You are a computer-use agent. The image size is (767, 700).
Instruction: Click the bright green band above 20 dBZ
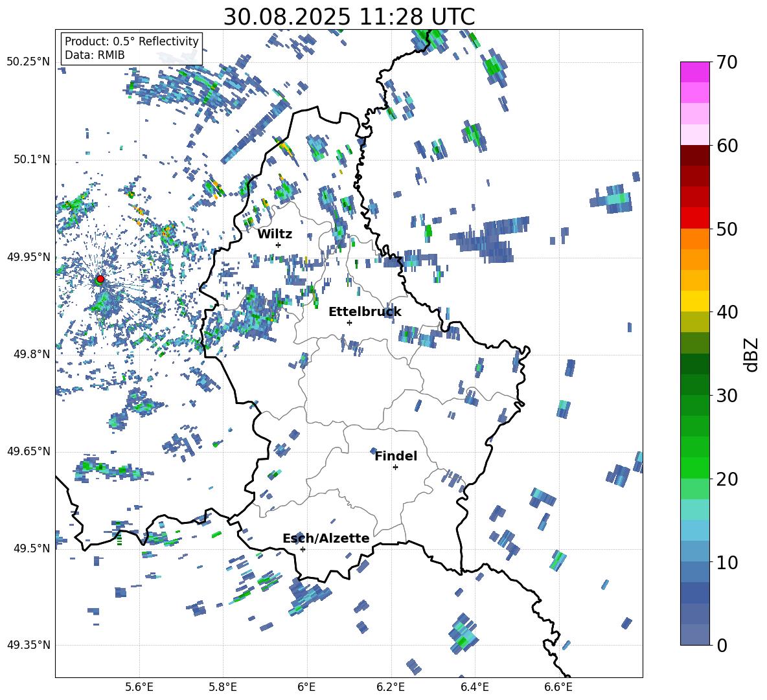[694, 468]
